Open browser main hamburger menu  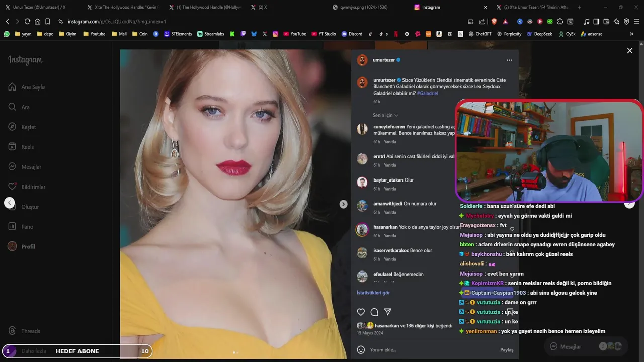point(636,22)
